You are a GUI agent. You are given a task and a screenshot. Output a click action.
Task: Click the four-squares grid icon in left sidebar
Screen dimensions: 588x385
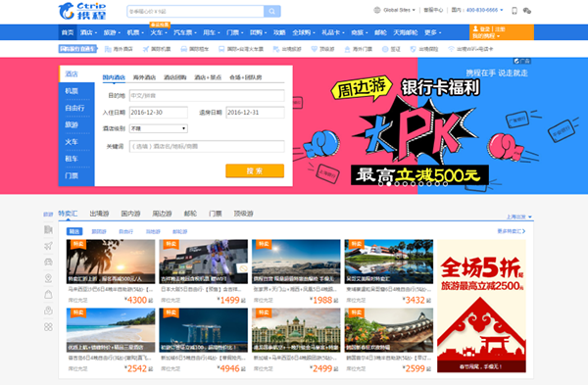point(48,327)
